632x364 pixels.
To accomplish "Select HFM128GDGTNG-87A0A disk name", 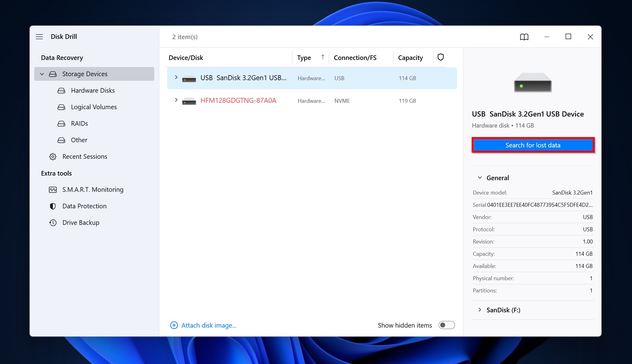I will pyautogui.click(x=238, y=100).
